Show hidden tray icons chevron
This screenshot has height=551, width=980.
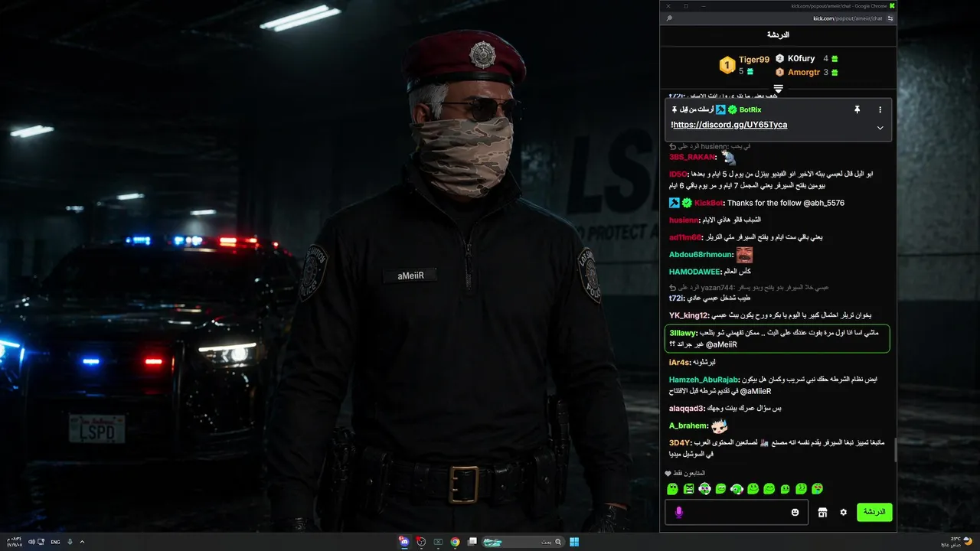[82, 542]
